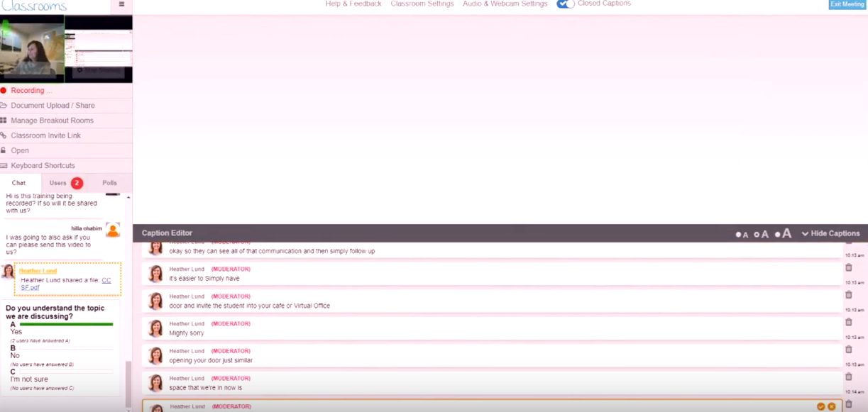Click caption 'it's easier to Simply have'

pos(204,279)
